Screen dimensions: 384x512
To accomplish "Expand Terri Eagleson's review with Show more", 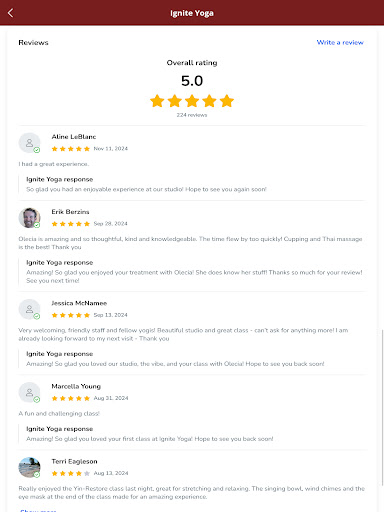I will point(38,510).
